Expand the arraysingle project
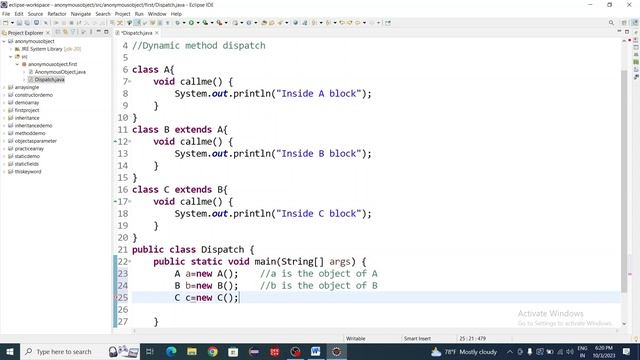 click(x=4, y=87)
